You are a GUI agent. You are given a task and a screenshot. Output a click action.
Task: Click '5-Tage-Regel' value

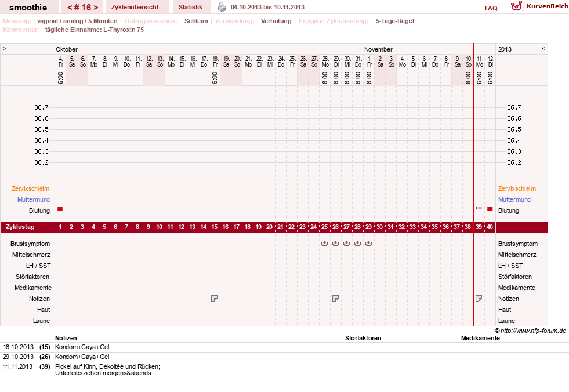tap(395, 21)
